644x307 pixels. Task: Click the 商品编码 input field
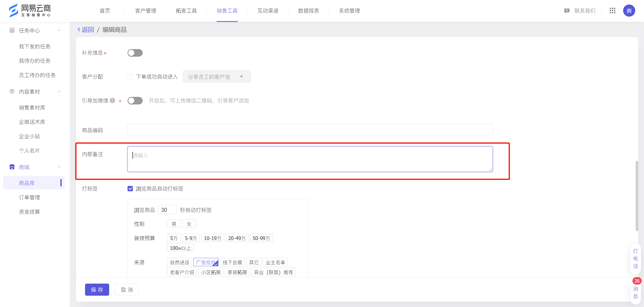pyautogui.click(x=310, y=130)
